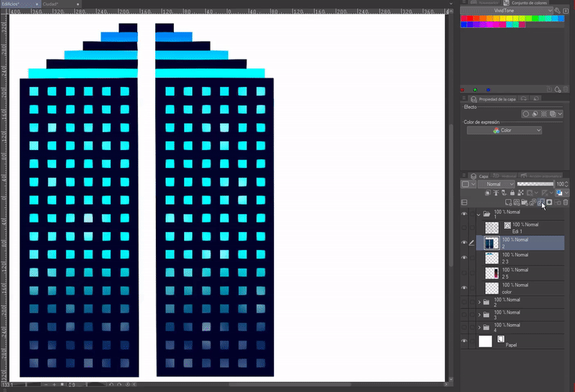The width and height of the screenshot is (575, 392).
Task: Click the replace color icon in color set
Action: point(549,89)
